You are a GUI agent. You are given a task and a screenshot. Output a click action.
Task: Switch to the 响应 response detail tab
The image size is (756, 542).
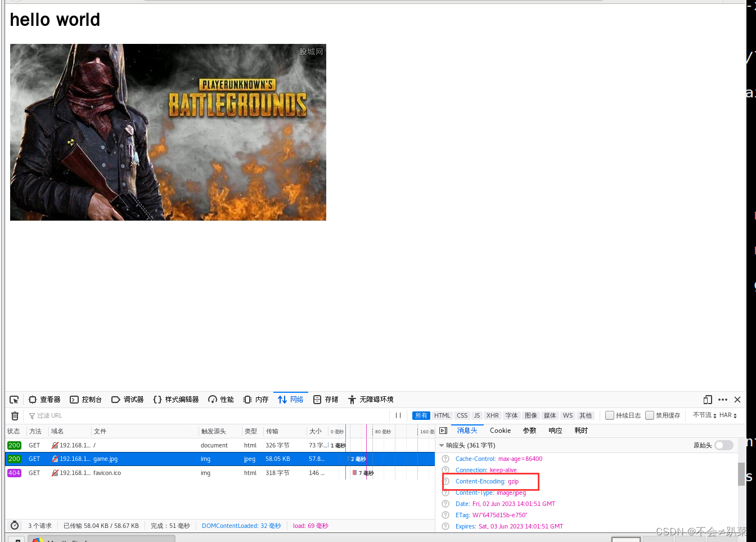556,431
